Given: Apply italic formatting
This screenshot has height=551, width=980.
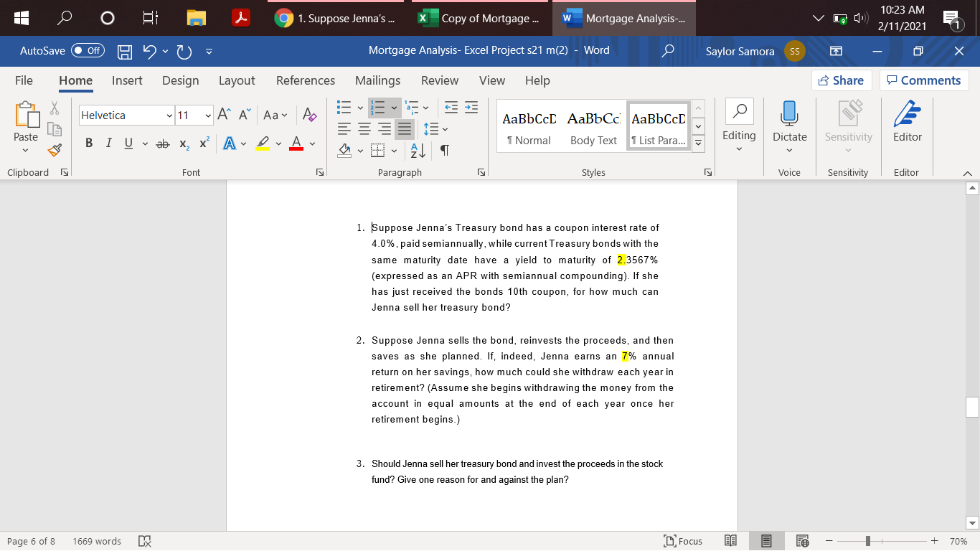Looking at the screenshot, I should coord(108,143).
